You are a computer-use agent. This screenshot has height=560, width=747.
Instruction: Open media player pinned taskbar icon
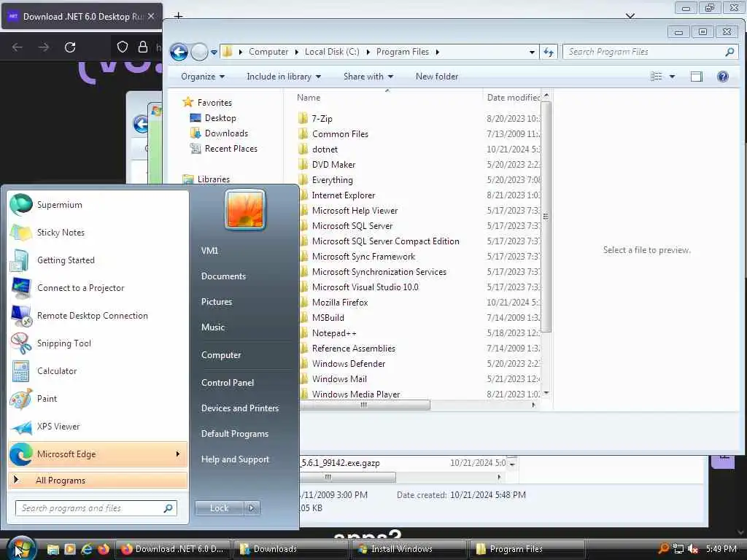[x=70, y=549]
